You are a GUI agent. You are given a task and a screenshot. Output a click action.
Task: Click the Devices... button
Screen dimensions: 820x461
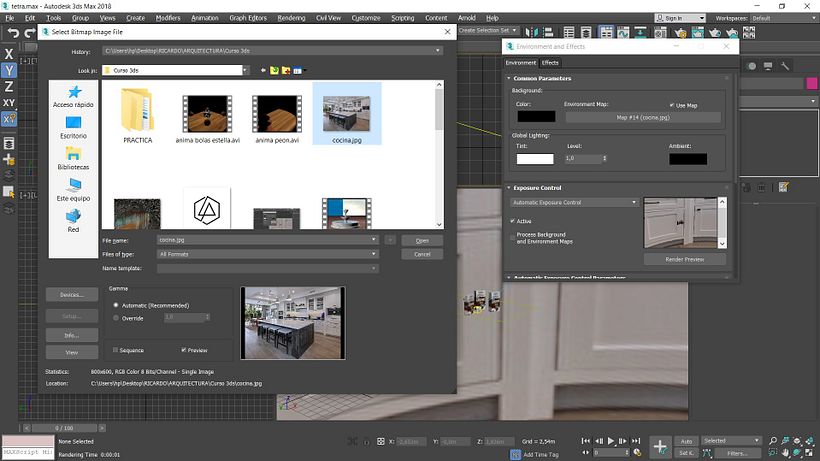tap(72, 295)
